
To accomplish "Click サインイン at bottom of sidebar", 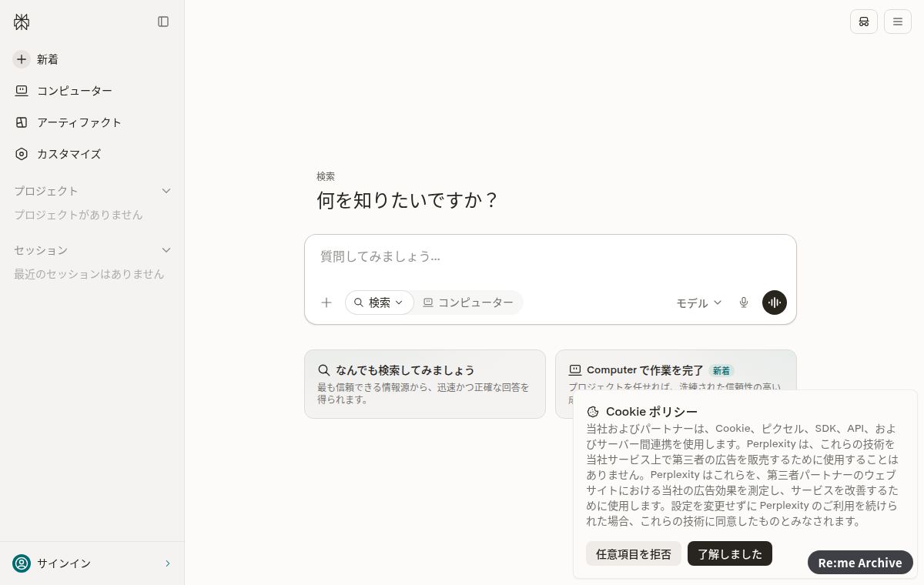I will pos(92,563).
